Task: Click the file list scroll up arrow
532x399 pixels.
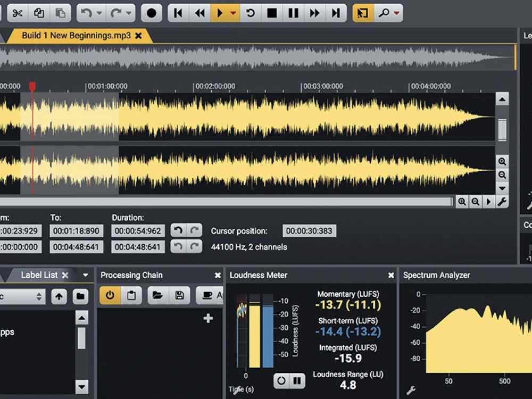Action: click(x=81, y=318)
